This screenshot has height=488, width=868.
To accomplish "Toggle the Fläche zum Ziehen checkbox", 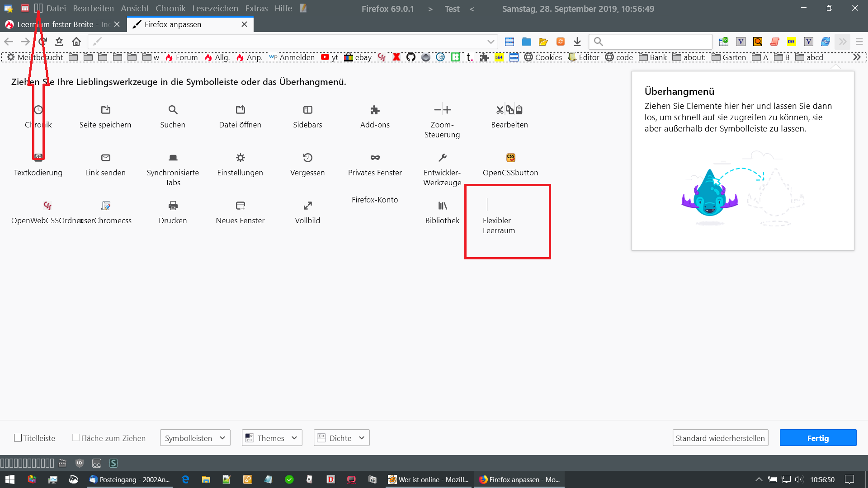I will (x=76, y=438).
